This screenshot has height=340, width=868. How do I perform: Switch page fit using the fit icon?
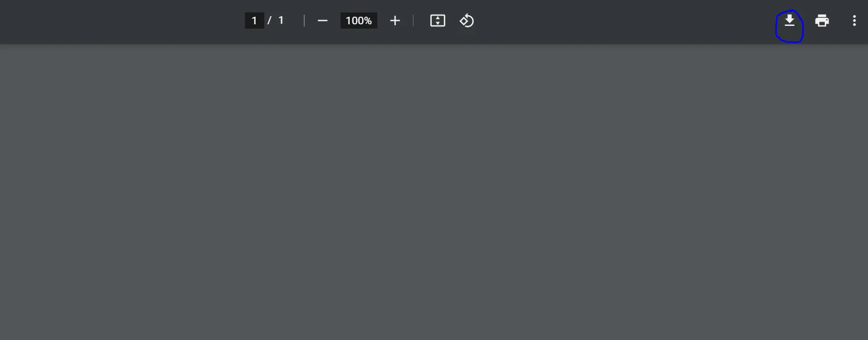point(438,21)
